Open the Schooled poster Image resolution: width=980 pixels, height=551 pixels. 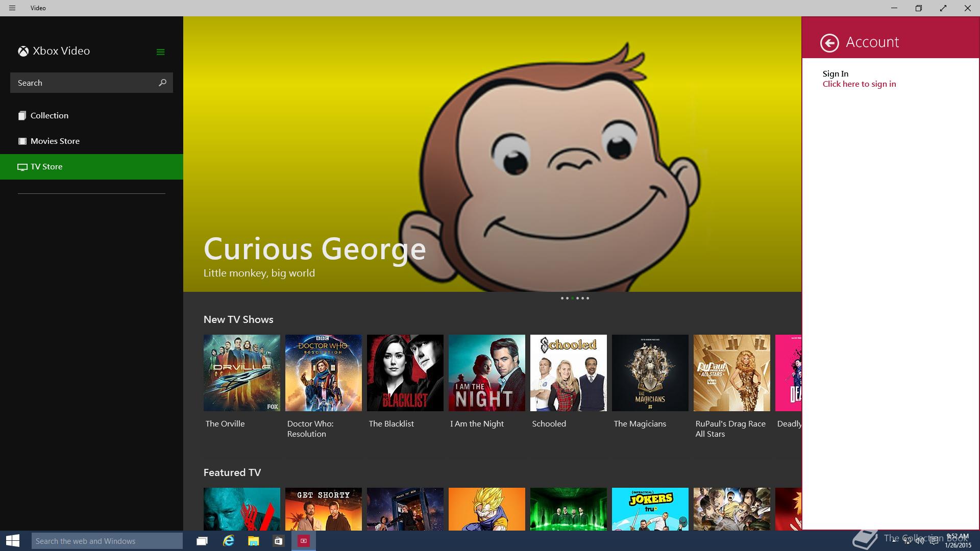click(x=569, y=373)
